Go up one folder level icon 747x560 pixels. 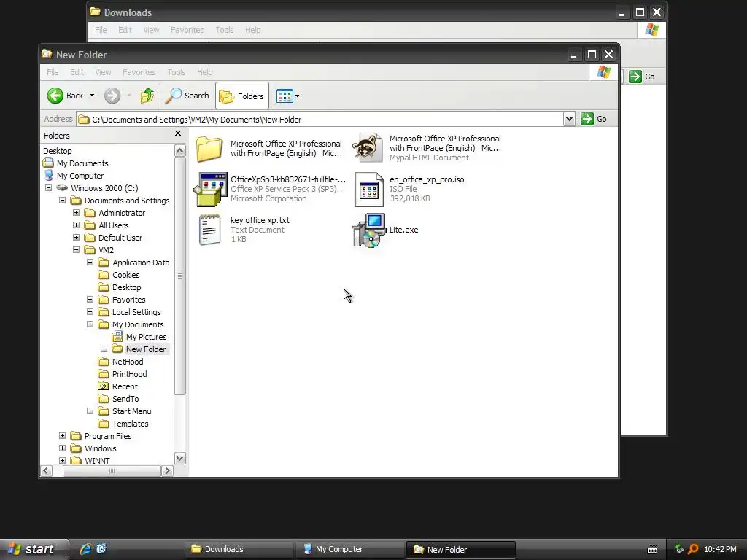tap(147, 96)
